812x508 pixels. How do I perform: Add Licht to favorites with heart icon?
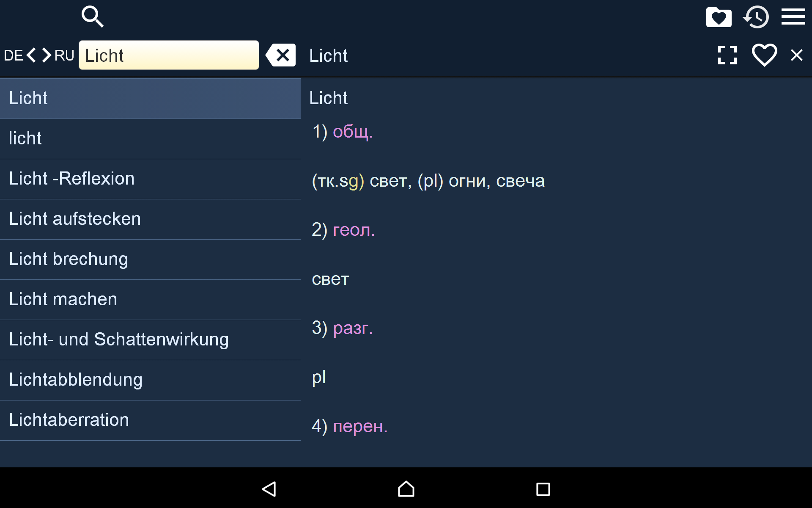point(764,55)
